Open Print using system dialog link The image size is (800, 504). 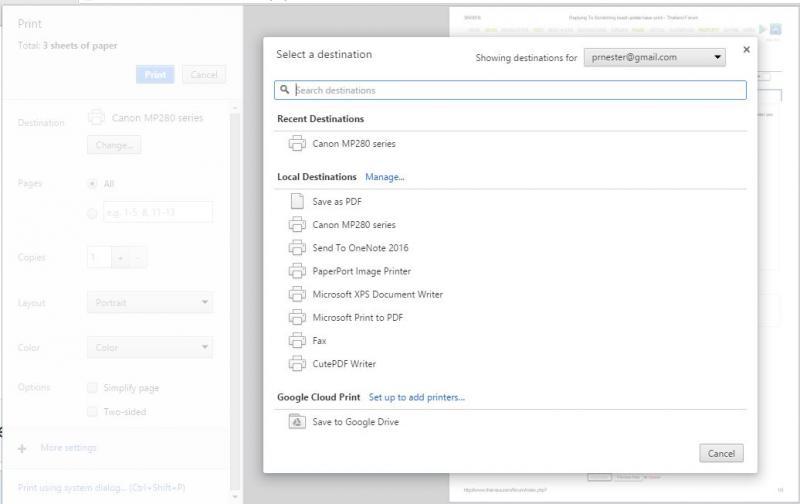101,488
